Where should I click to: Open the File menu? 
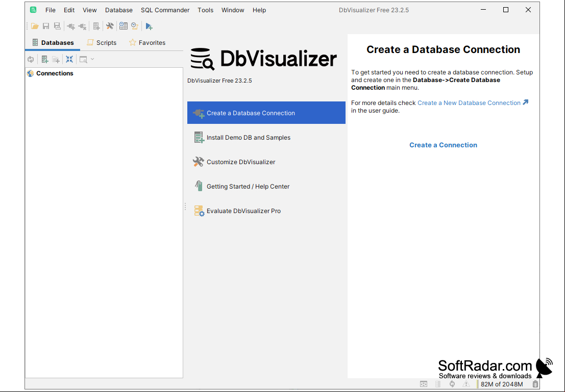pos(51,10)
